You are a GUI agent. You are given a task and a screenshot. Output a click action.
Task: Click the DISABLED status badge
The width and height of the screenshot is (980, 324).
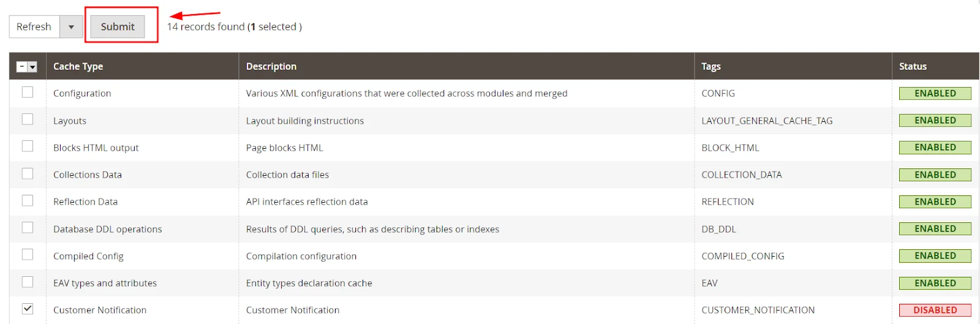[935, 310]
